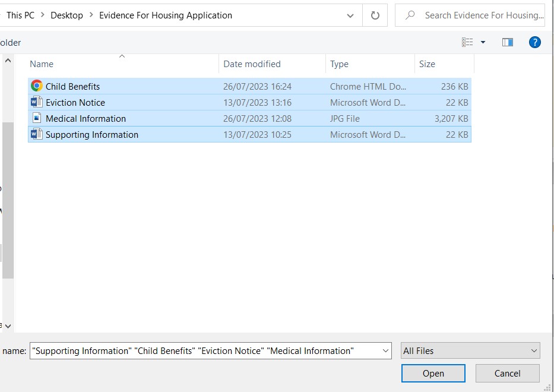Click the Chrome icon beside Child Benefits
554x392 pixels.
click(37, 86)
